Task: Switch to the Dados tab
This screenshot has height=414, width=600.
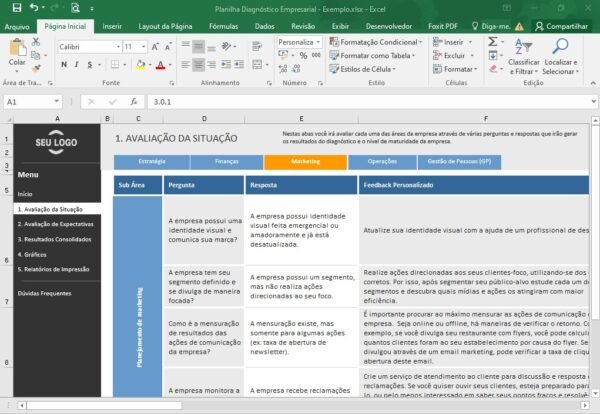Action: tap(264, 26)
